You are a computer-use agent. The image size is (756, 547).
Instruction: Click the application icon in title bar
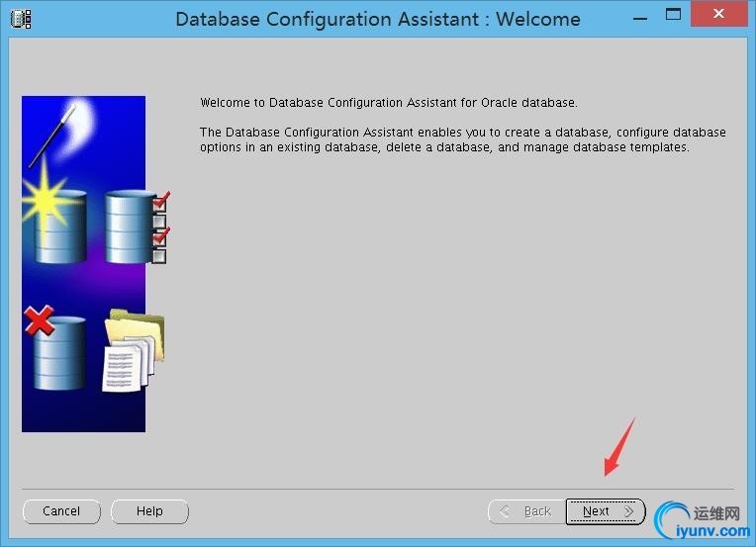coord(21,19)
